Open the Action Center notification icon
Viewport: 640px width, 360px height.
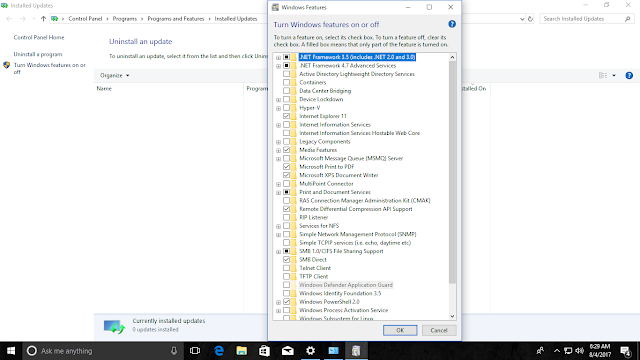click(625, 351)
